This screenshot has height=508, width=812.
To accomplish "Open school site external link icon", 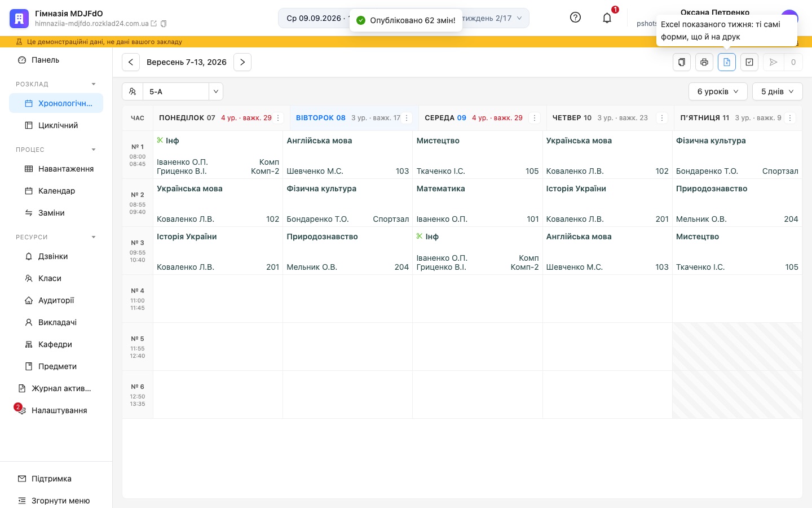I will click(x=153, y=24).
